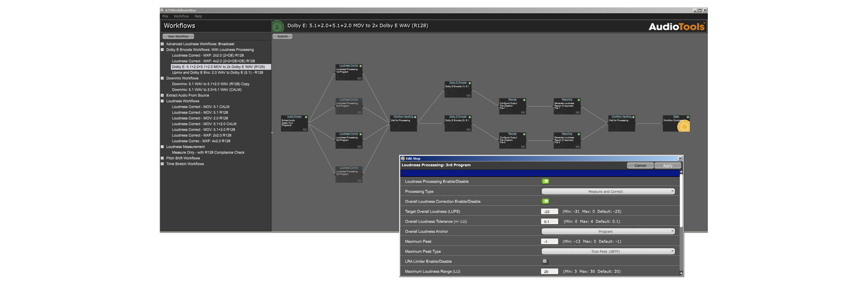Open the Maximum Peak Type dropdown

(x=608, y=251)
